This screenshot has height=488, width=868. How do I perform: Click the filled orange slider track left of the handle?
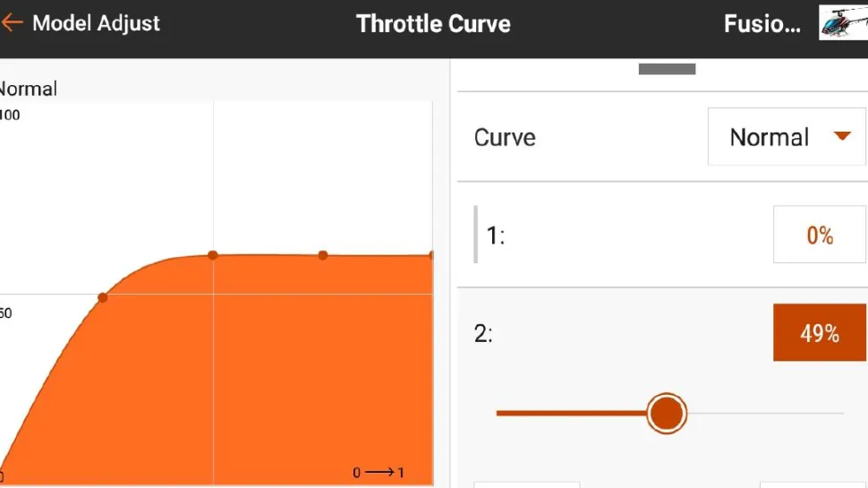[573, 414]
